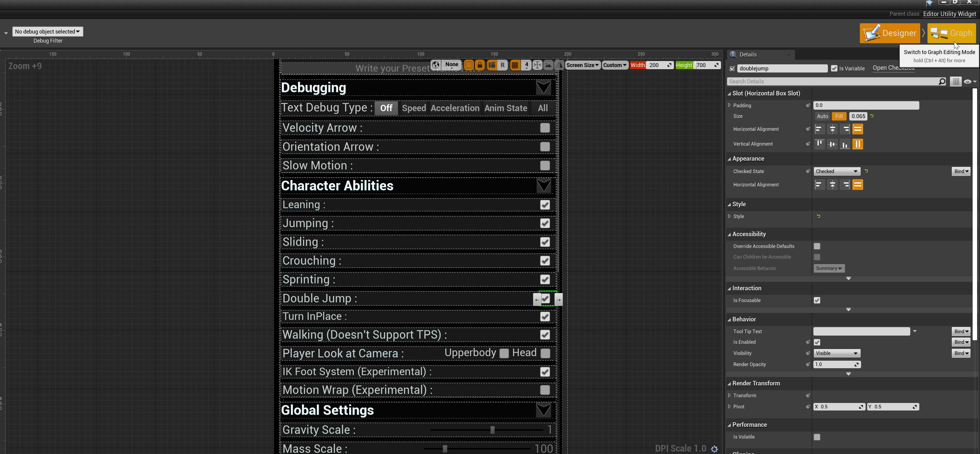Set Appearance horizontal alignment to center

(x=832, y=185)
